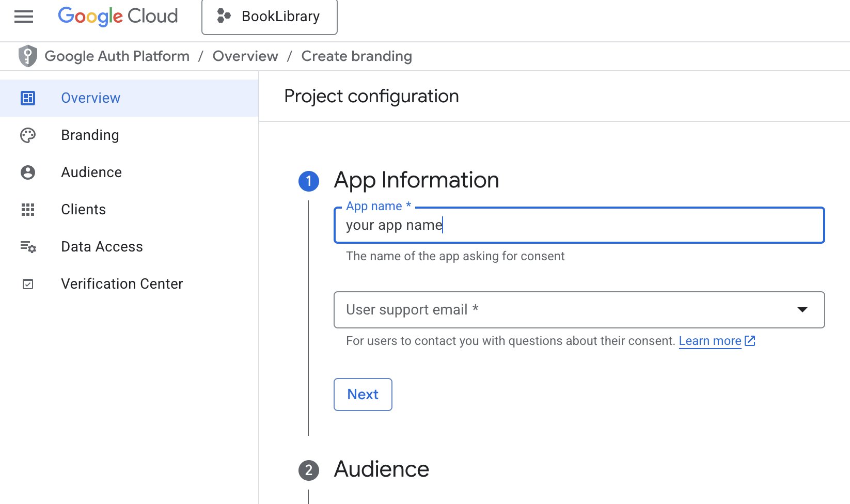
Task: Click the Branding palette icon
Action: [x=28, y=135]
